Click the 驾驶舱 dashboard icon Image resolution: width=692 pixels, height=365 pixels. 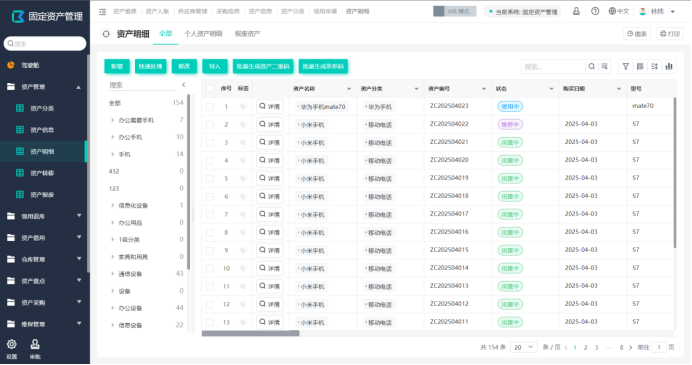[x=11, y=65]
